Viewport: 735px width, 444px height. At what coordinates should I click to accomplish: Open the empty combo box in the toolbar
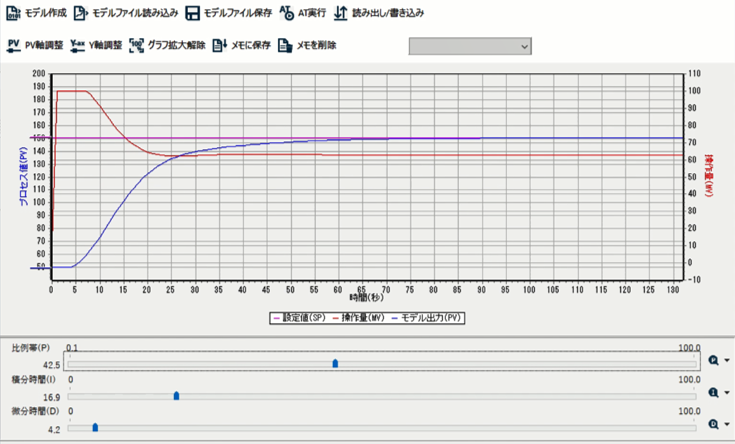[x=469, y=47]
